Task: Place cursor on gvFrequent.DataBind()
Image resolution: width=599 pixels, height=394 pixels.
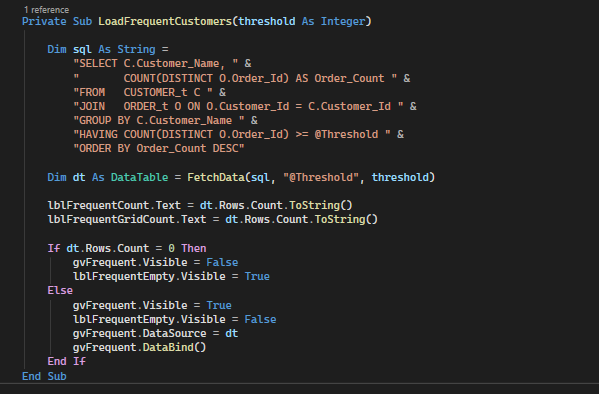Action: [139, 347]
